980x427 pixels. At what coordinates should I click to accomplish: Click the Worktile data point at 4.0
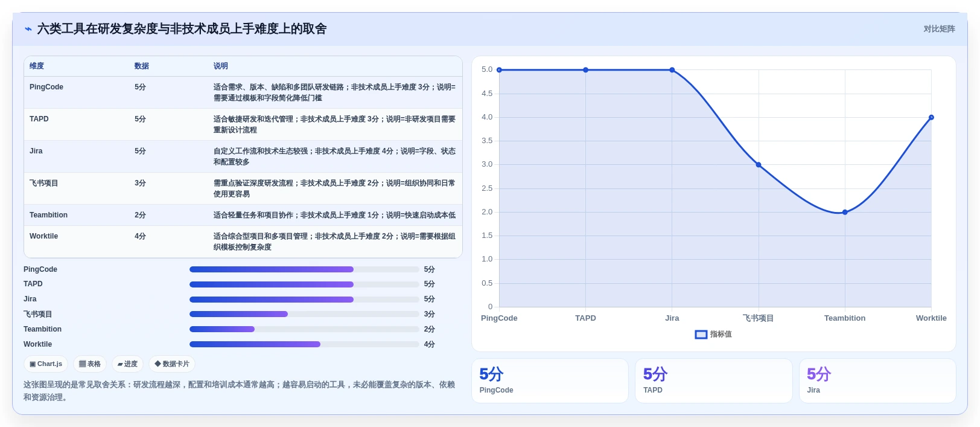tap(931, 117)
